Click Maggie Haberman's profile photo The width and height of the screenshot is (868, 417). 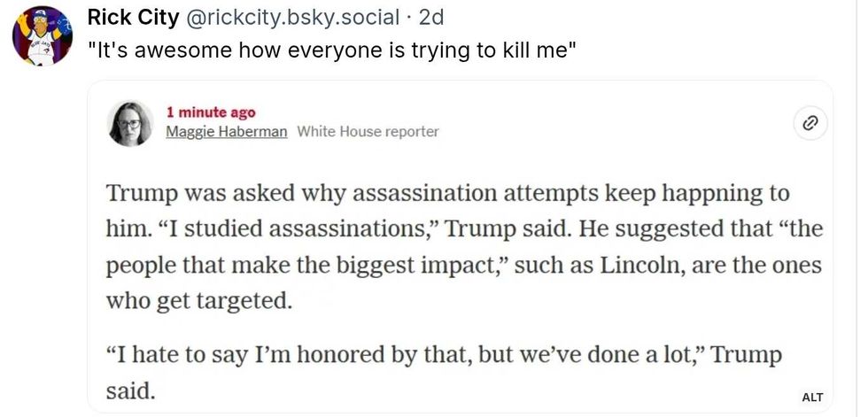click(130, 123)
